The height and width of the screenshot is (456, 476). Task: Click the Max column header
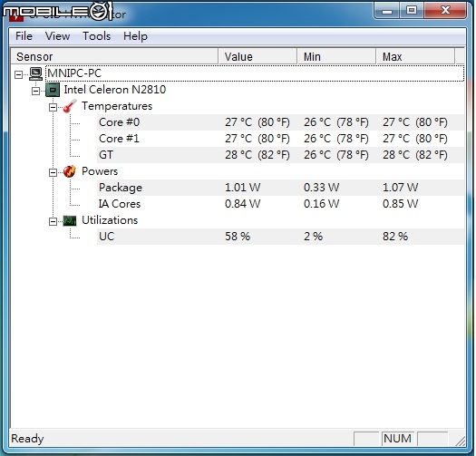tap(415, 56)
